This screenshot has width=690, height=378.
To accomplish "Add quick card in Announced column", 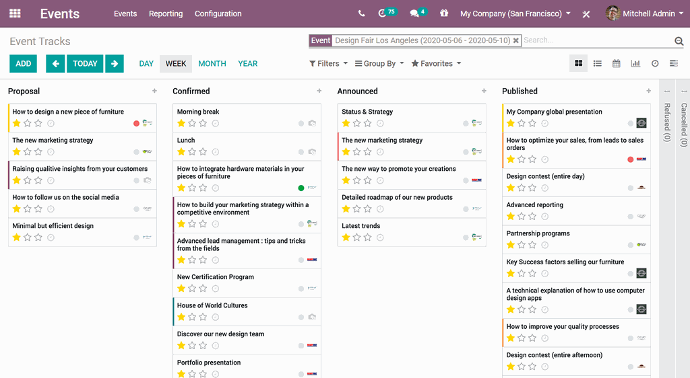I will click(484, 91).
